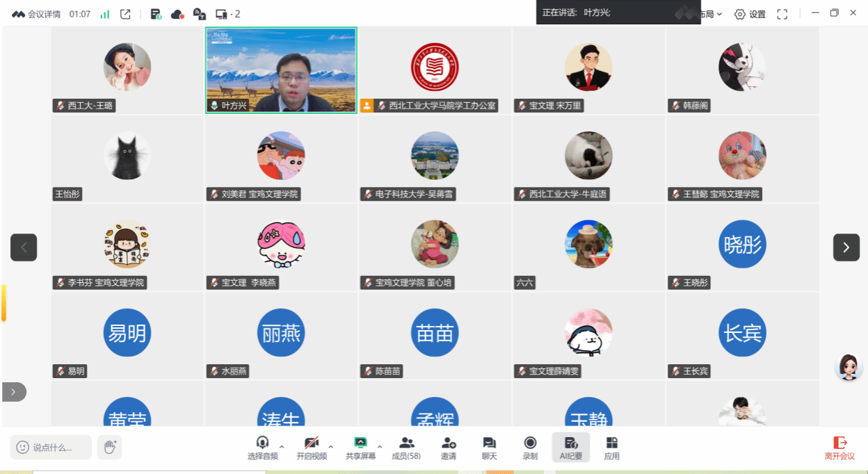The image size is (868, 474).
Task: Click the 说点什么 message input field
Action: click(51, 448)
